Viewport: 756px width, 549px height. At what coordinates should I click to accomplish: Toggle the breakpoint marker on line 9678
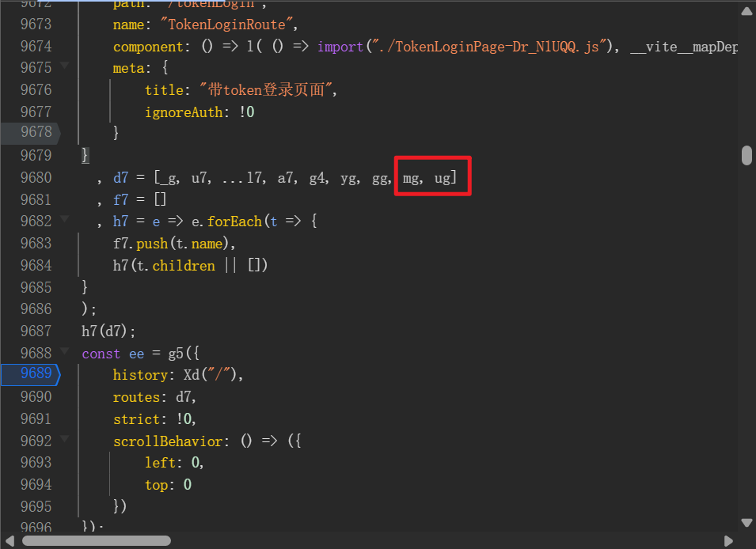36,132
